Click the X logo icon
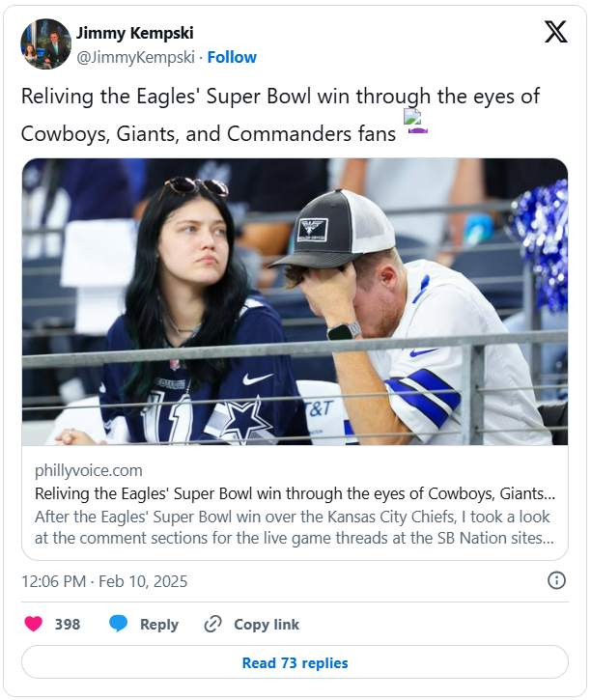This screenshot has height=700, width=591. coord(555,32)
